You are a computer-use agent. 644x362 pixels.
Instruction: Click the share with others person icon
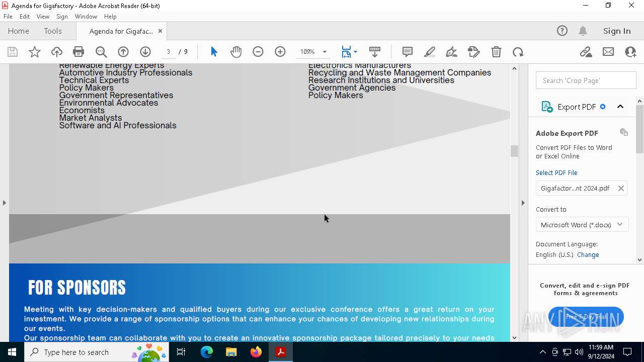630,52
